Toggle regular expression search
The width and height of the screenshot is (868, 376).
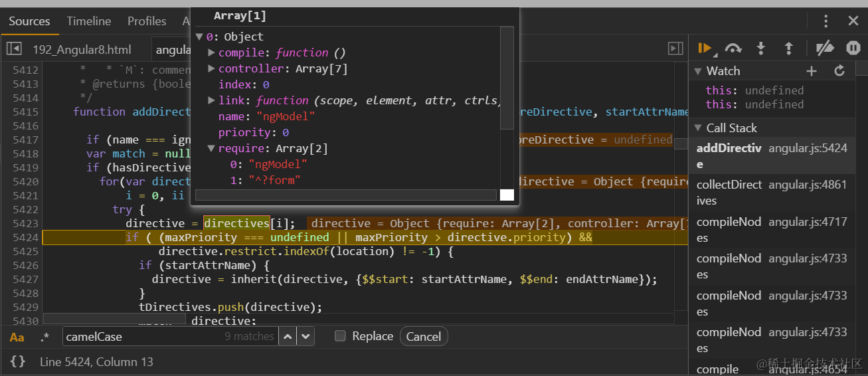click(x=44, y=337)
